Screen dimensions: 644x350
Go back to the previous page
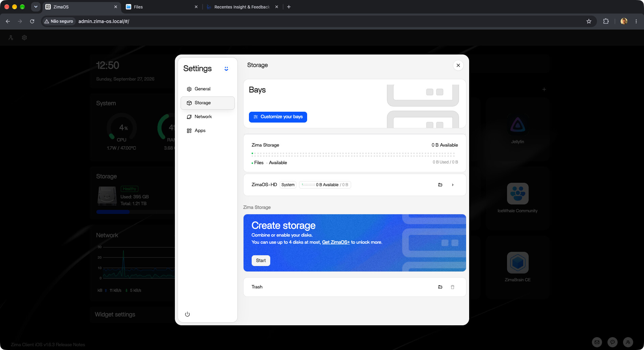pyautogui.click(x=8, y=21)
